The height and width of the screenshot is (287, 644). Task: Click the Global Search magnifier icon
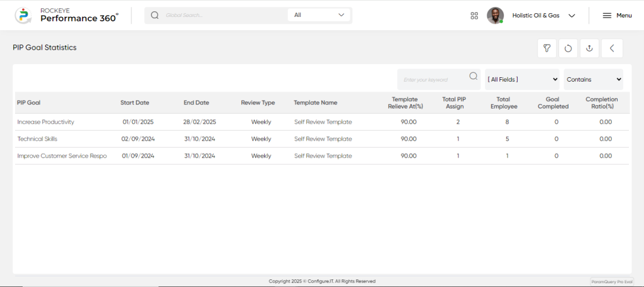tap(155, 15)
